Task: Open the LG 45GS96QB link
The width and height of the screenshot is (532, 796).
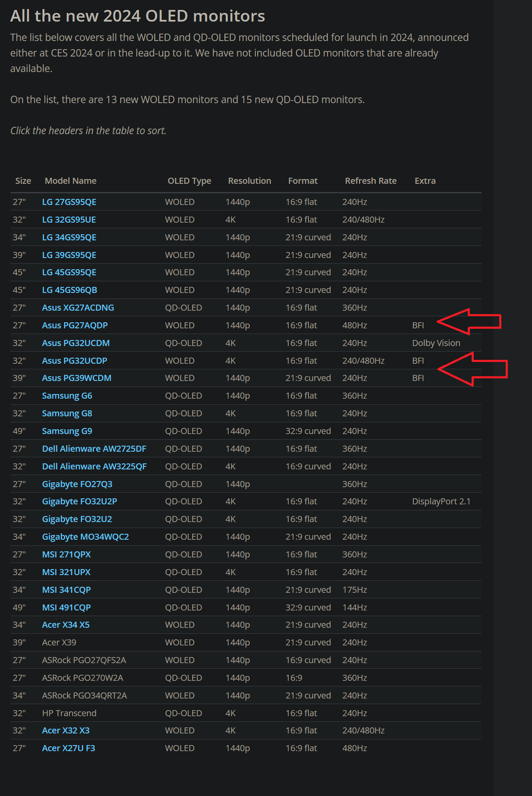Action: click(69, 290)
